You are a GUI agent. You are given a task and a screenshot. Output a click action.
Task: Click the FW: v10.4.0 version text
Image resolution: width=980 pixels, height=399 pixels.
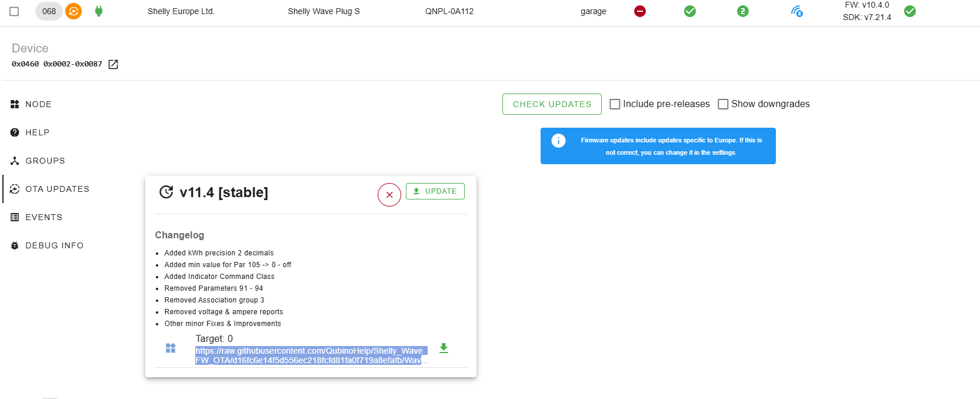point(867,5)
